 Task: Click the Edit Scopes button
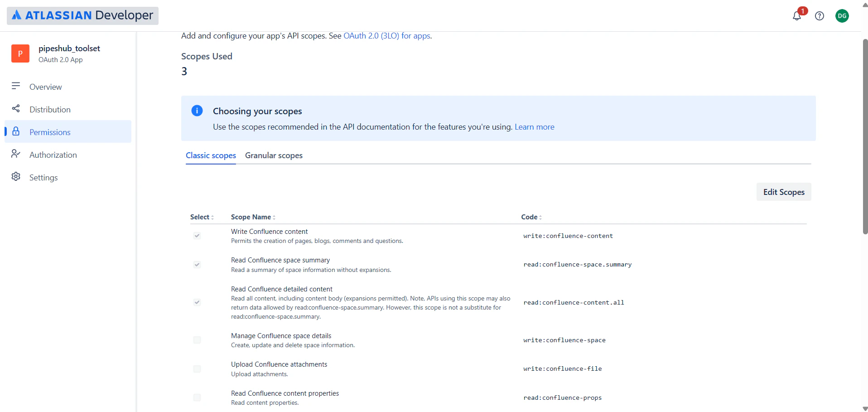pos(784,192)
